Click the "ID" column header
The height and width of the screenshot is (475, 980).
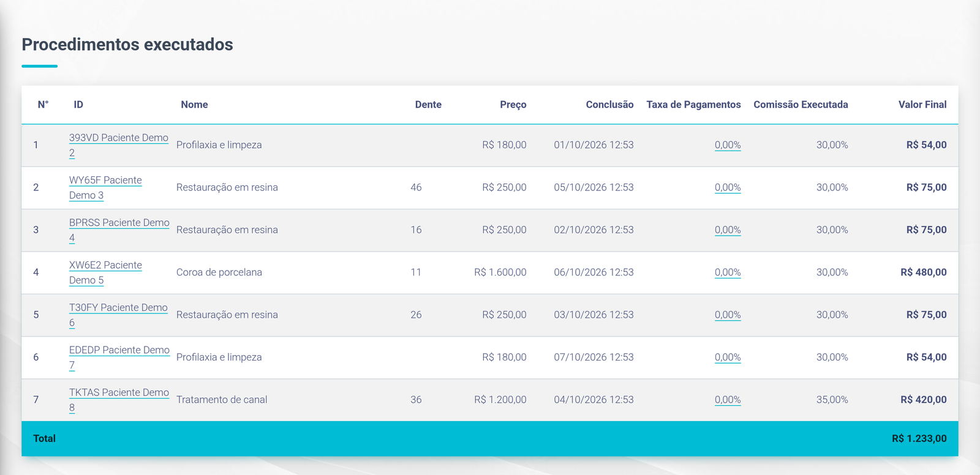tap(78, 105)
